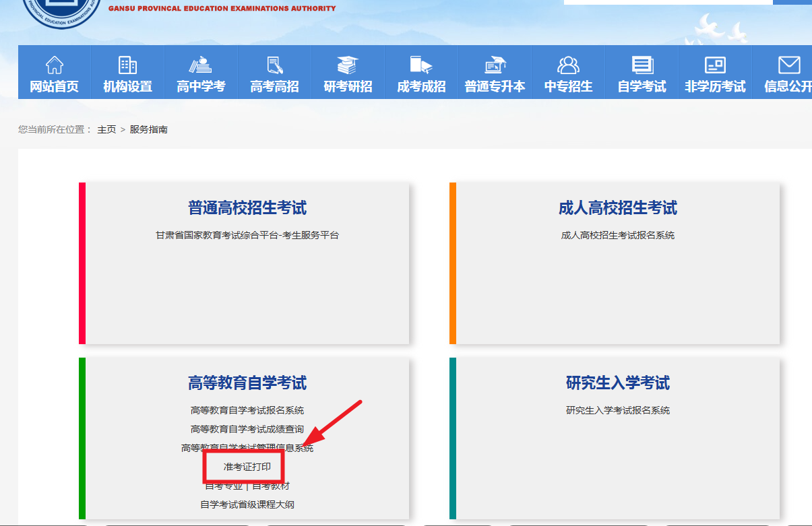Click 主页 in the breadcrumb path
This screenshot has width=812, height=526.
[106, 129]
